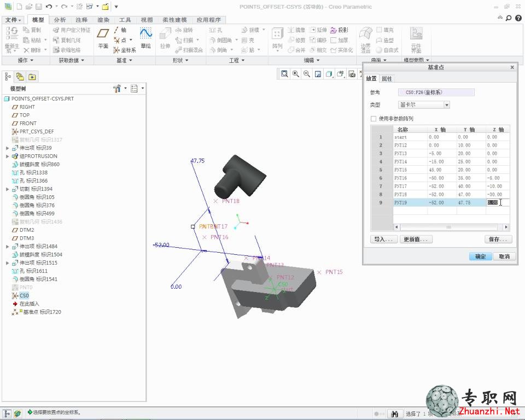This screenshot has height=420, width=525.
Task: Select the 轴 (Axis) datum tool
Action: (120, 30)
